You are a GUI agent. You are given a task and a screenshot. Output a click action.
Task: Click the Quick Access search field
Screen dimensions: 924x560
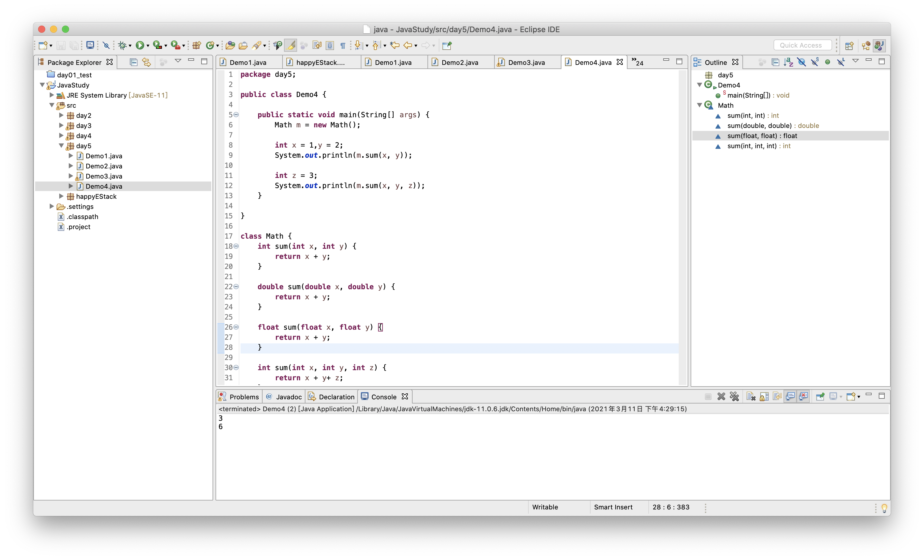coord(803,45)
